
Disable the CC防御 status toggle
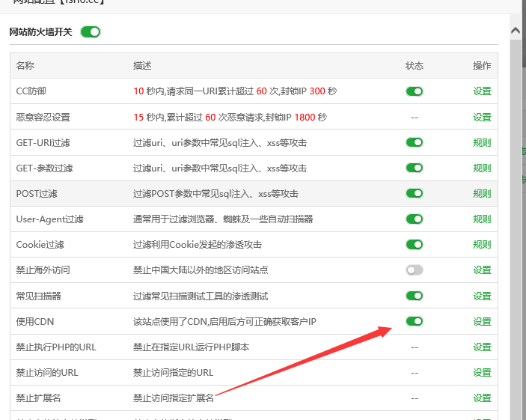(414, 91)
